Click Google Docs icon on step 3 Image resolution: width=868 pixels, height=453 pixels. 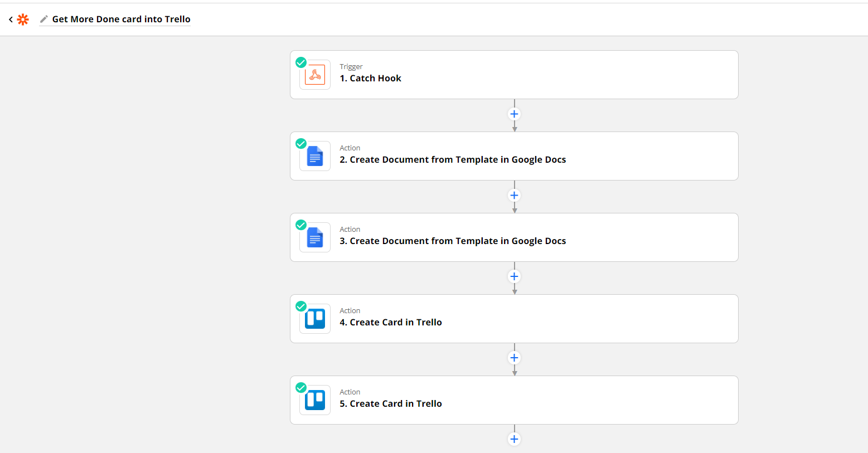[315, 237]
